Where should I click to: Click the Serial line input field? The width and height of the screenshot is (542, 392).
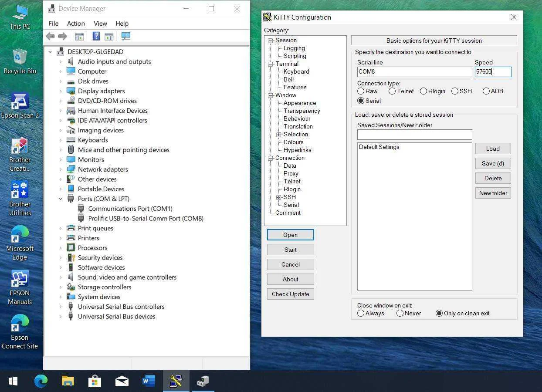pyautogui.click(x=414, y=72)
